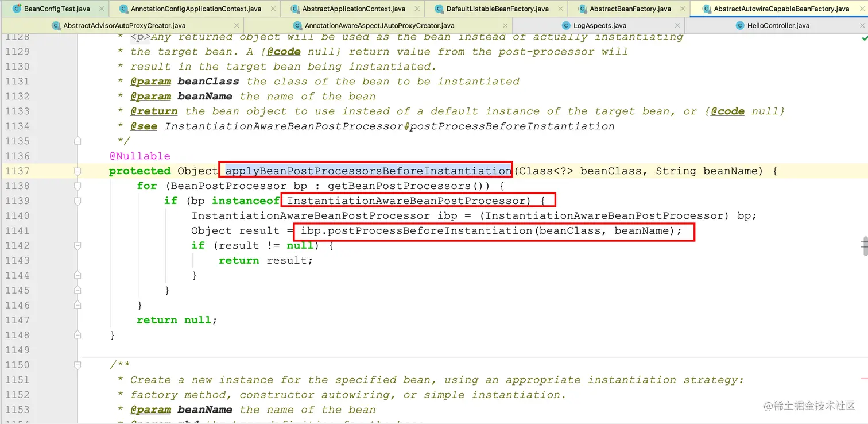Image resolution: width=868 pixels, height=424 pixels.
Task: Click the HelloController.java file icon
Action: [740, 25]
